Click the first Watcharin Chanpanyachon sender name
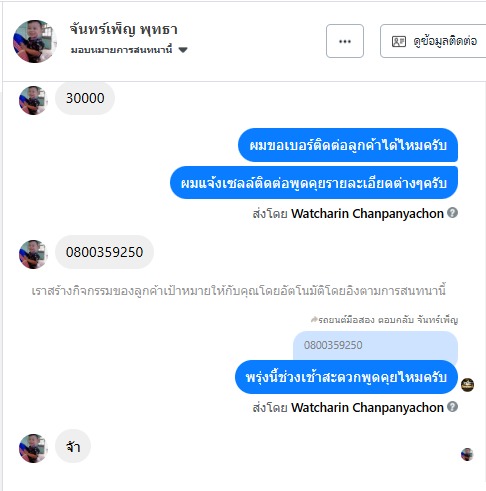 click(x=367, y=213)
